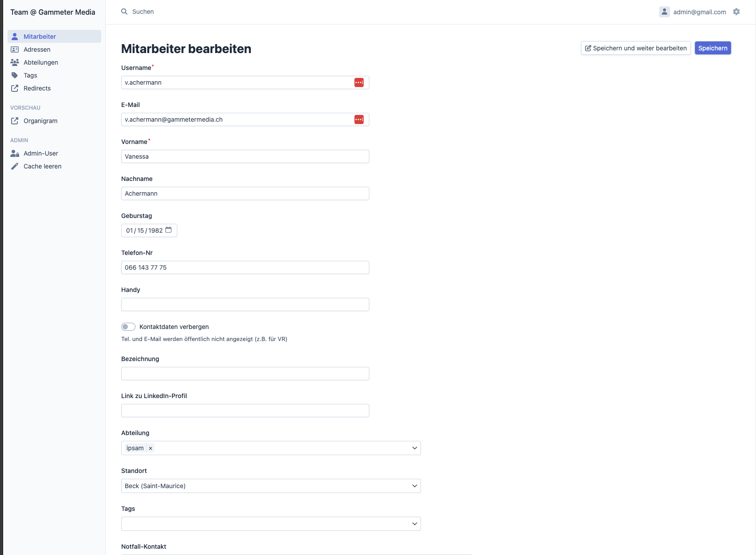Toggle Kontaktdaten verbergen switch

(128, 327)
